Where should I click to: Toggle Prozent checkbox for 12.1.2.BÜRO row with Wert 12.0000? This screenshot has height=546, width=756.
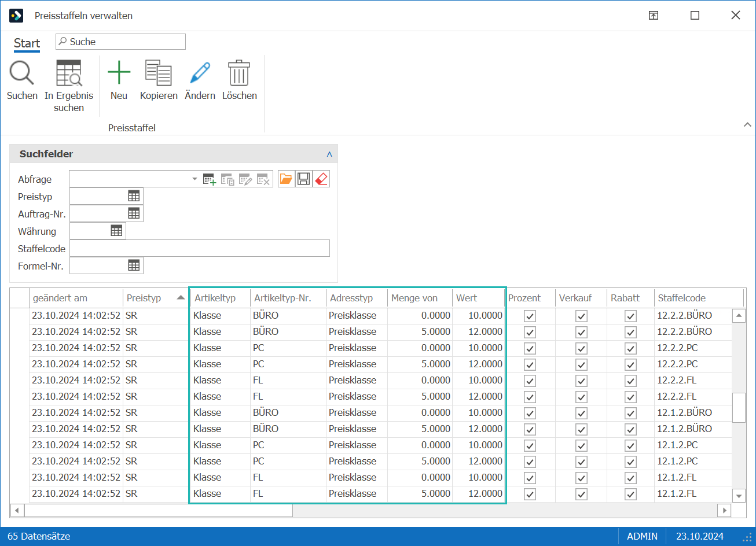[530, 430]
